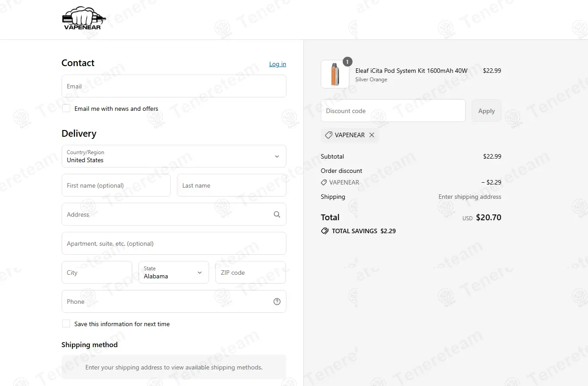Click the Vapenear logo
588x386 pixels.
tap(84, 18)
